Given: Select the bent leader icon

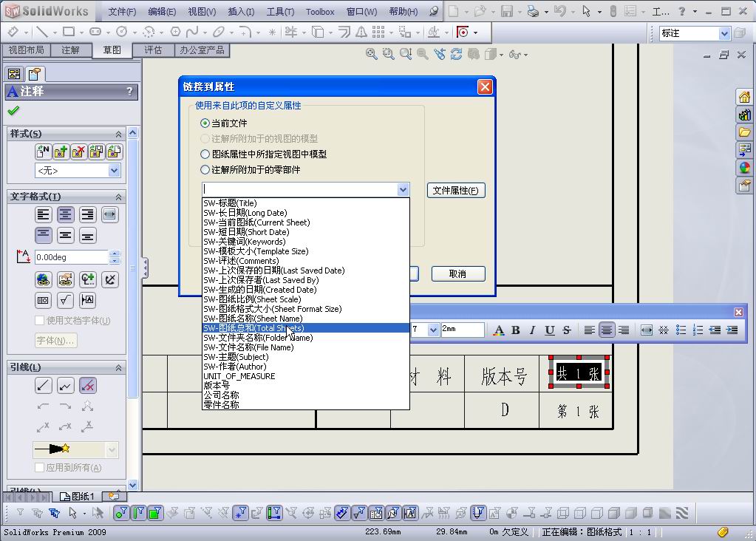Looking at the screenshot, I should point(66,385).
